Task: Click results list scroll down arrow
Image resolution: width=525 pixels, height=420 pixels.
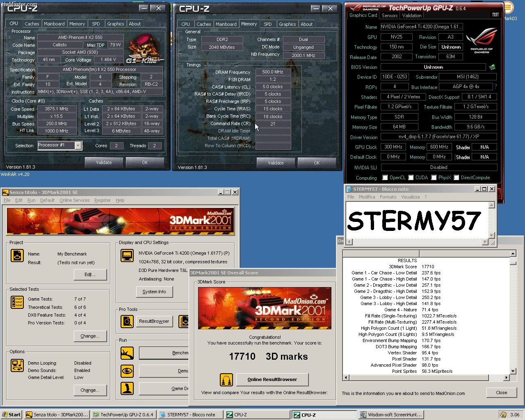Action: (513, 371)
